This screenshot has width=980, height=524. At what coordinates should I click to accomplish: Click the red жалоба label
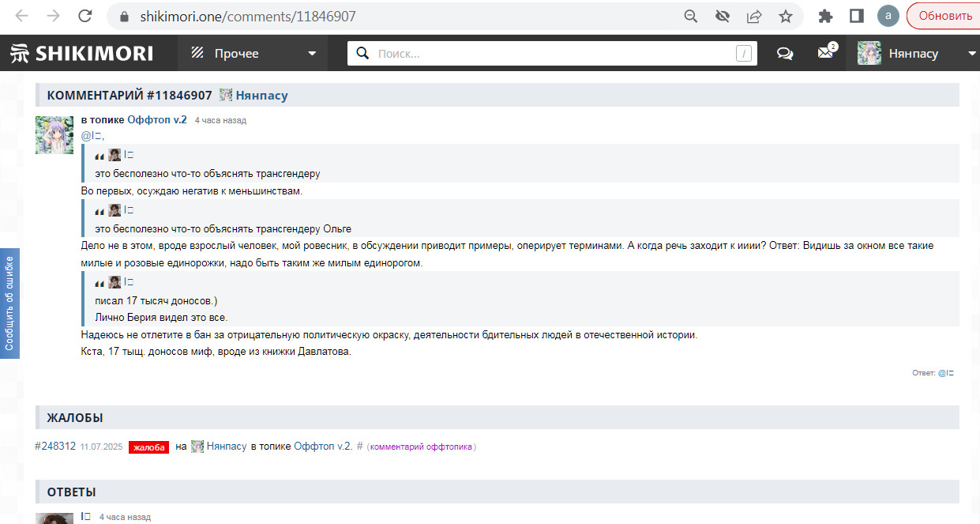click(x=149, y=447)
